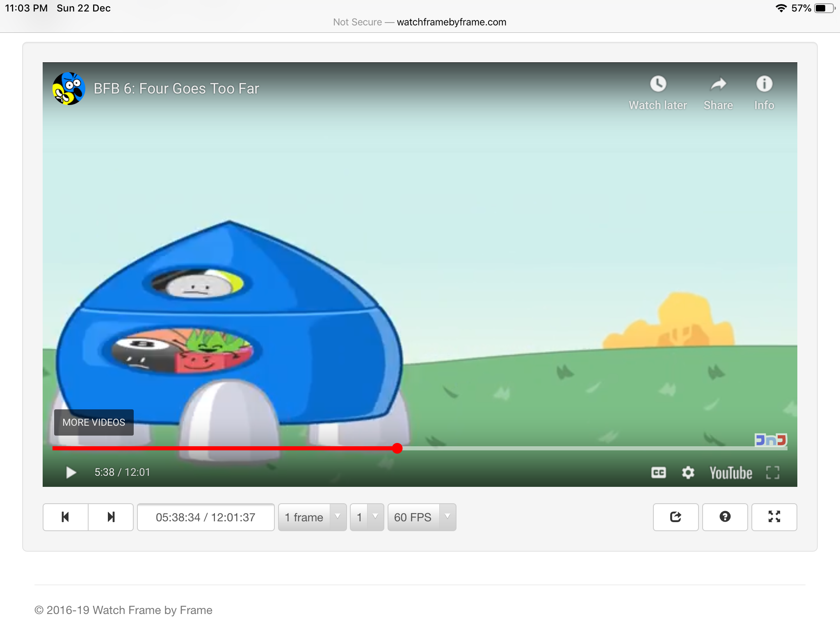Play the YouTube video
840x630 pixels.
[71, 472]
